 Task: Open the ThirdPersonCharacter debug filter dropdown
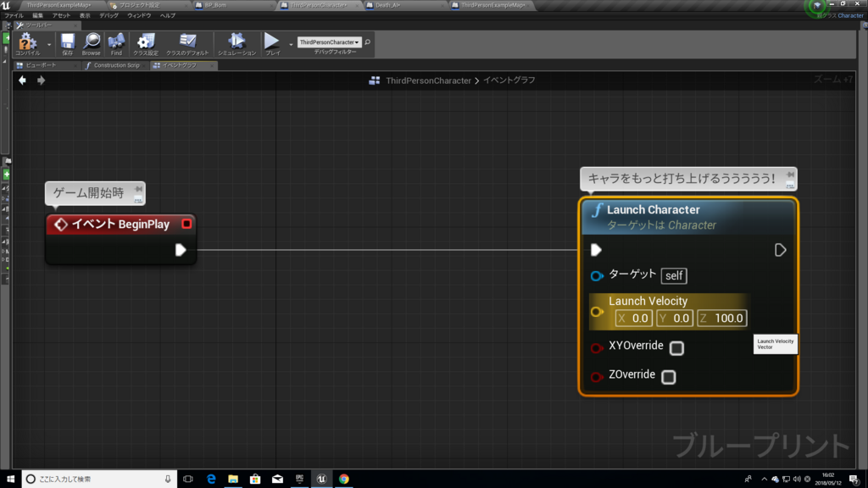click(330, 42)
